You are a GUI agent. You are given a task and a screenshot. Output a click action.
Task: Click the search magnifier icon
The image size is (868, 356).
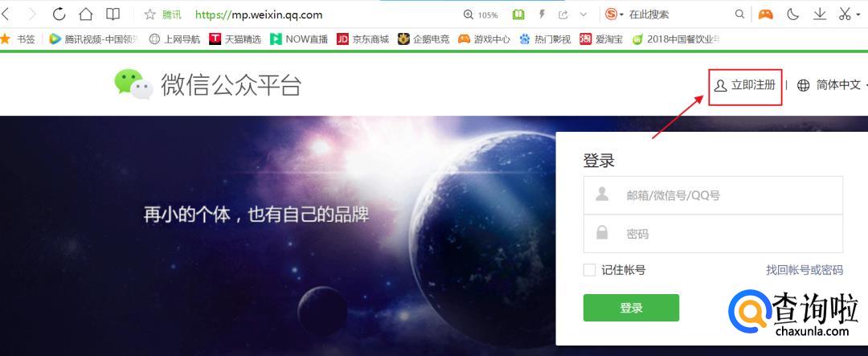pos(739,14)
